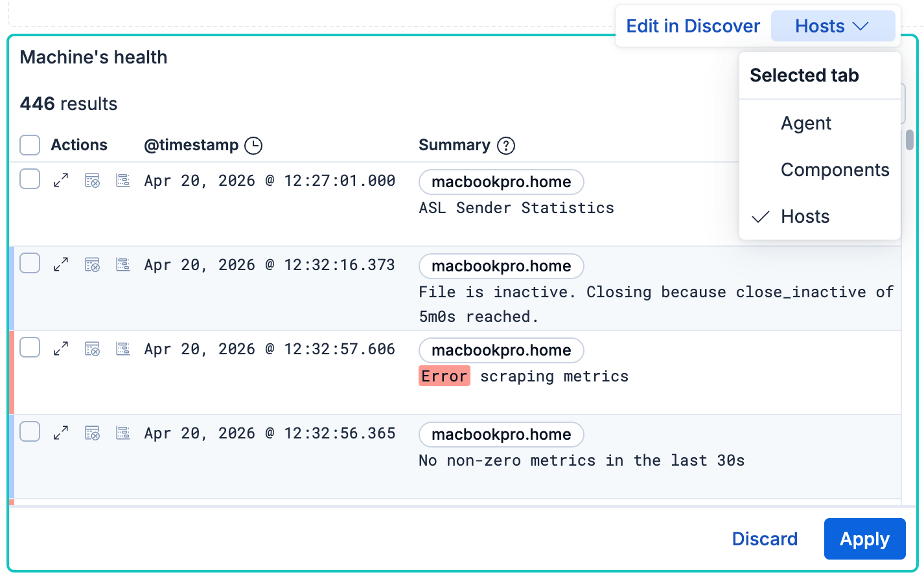The width and height of the screenshot is (924, 579).
Task: Click the degraded document icon on the first row
Action: tap(92, 179)
